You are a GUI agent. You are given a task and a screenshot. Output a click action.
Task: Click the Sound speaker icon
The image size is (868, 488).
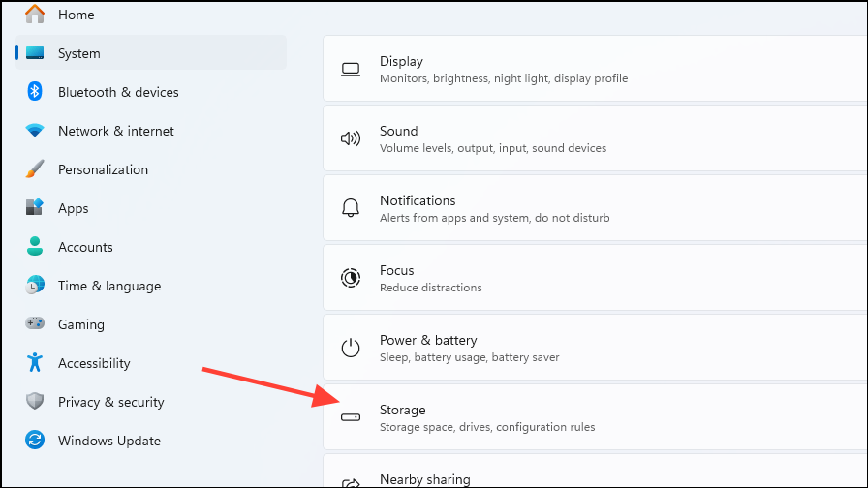tap(351, 138)
